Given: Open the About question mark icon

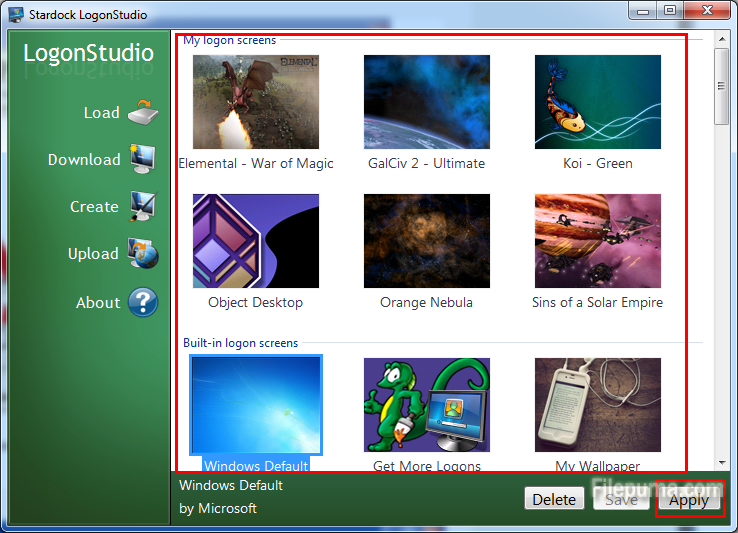Looking at the screenshot, I should [143, 302].
